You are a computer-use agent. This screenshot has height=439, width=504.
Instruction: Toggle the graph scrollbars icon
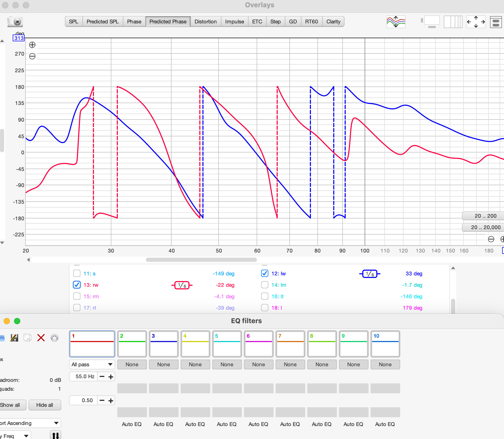point(431,22)
